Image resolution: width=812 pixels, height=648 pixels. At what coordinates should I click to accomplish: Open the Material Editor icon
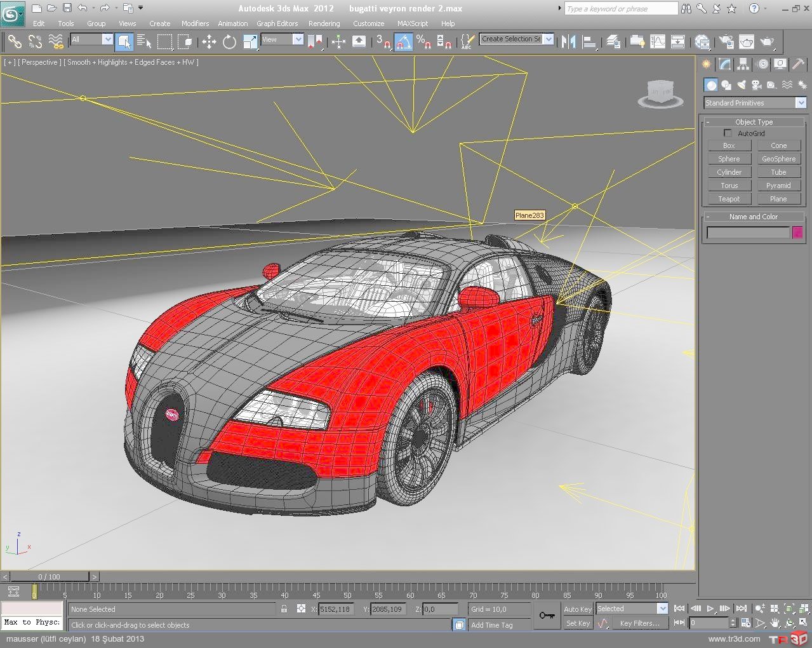coord(702,42)
